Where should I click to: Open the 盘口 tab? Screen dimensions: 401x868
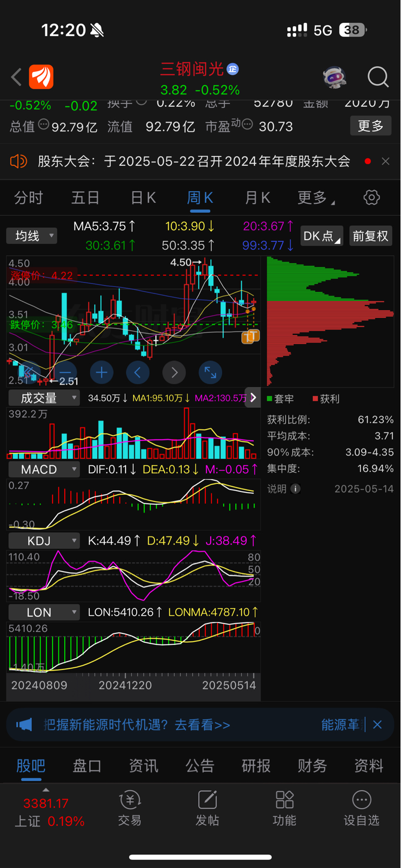[x=87, y=765]
